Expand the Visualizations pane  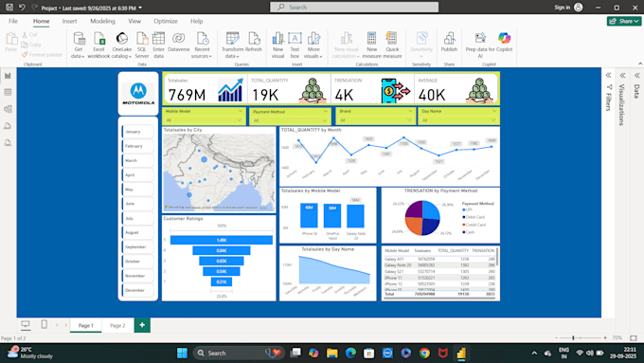tap(622, 75)
